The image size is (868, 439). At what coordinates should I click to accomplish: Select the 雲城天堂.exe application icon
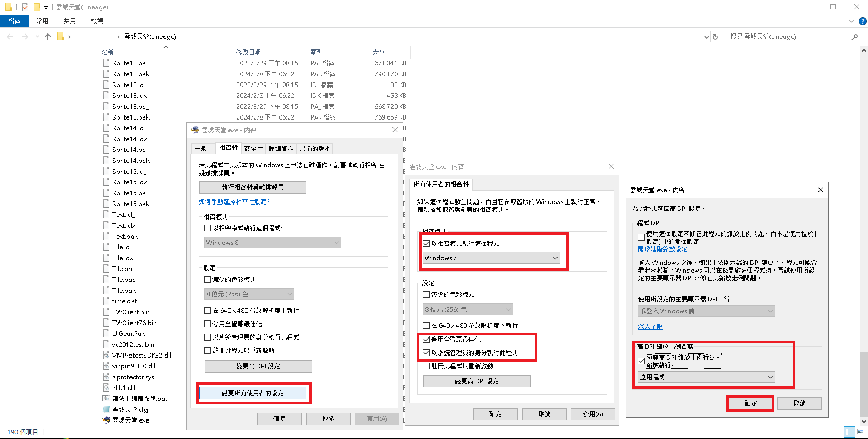click(106, 420)
